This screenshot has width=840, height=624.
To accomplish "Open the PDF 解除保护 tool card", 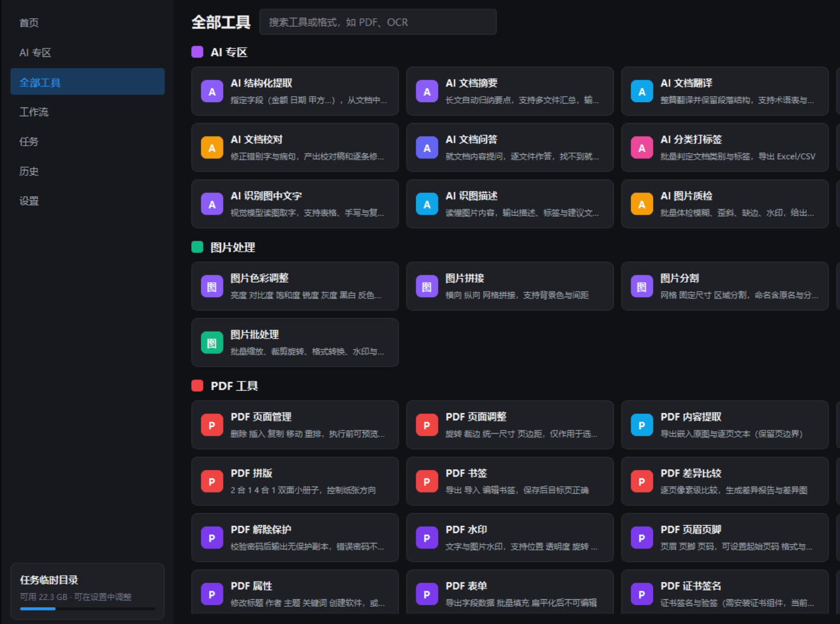I will [295, 537].
